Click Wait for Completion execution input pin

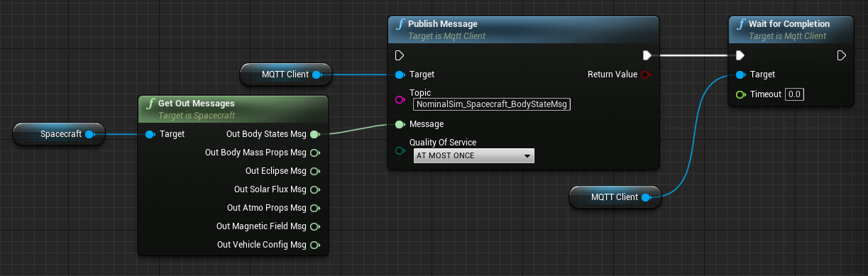tap(740, 55)
